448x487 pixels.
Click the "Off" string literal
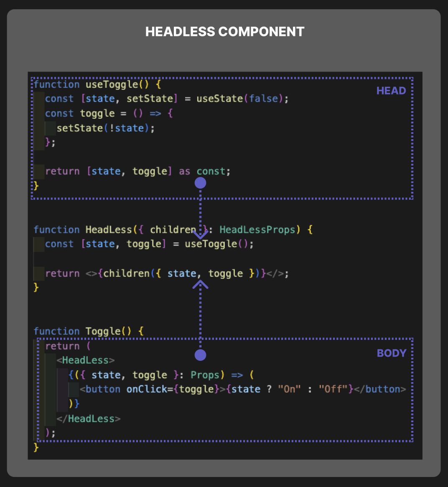click(x=333, y=389)
